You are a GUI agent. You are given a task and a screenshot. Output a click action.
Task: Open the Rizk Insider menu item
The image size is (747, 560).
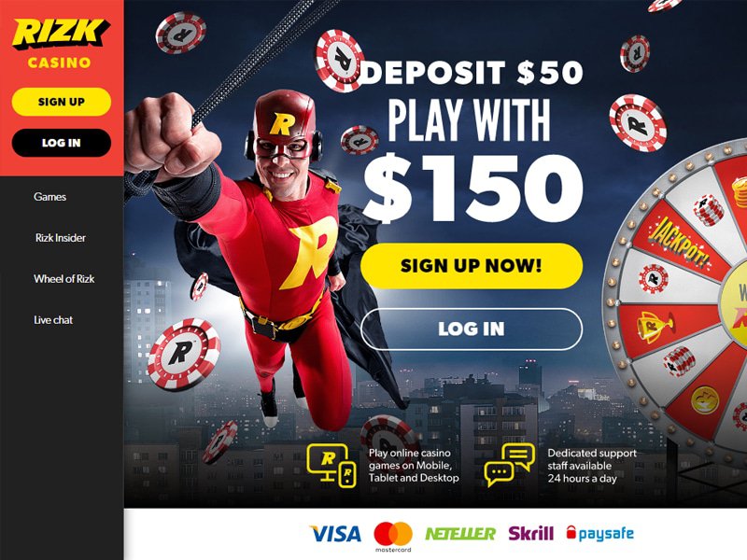point(61,238)
